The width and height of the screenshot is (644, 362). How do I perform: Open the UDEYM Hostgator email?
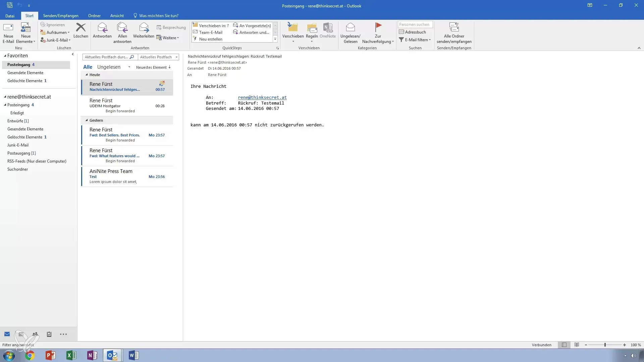click(x=127, y=106)
